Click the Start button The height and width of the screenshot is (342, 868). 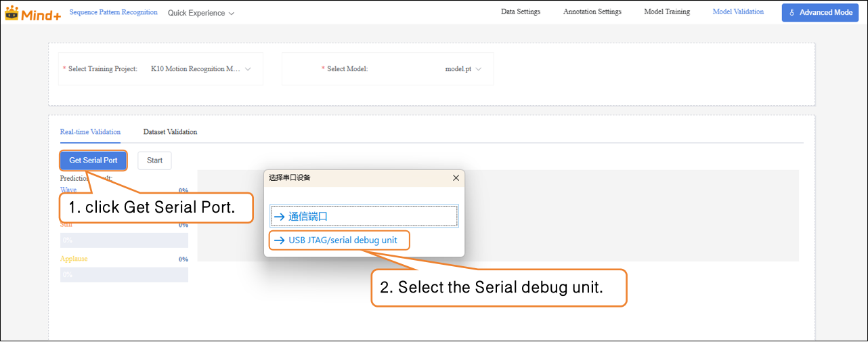(x=154, y=161)
